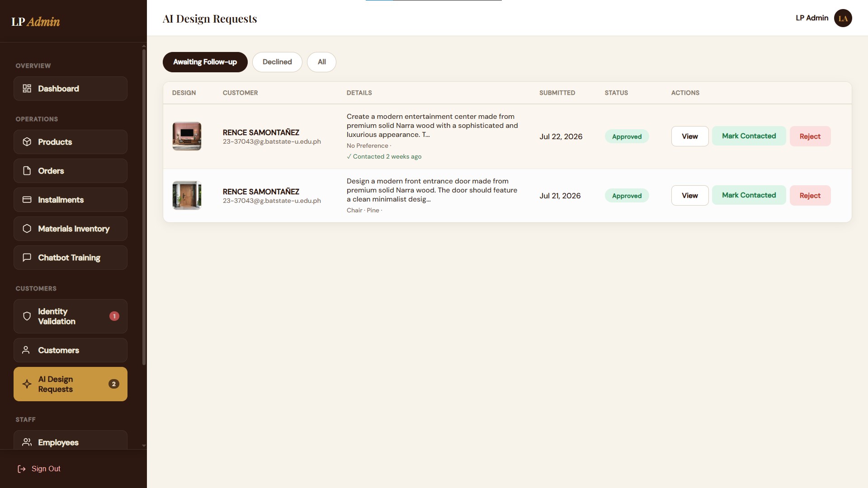Image resolution: width=868 pixels, height=488 pixels.
Task: Click the Customers person icon
Action: [26, 350]
